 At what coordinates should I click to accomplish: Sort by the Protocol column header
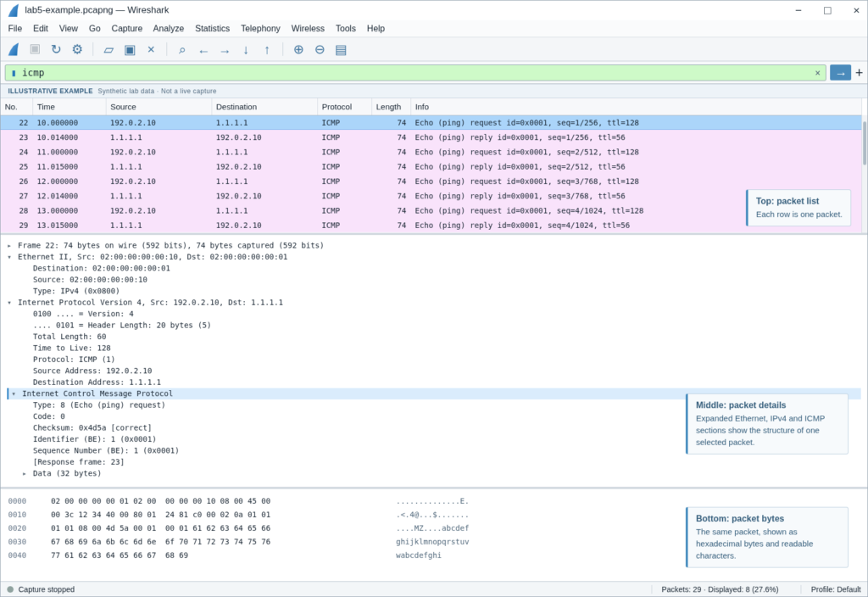click(x=344, y=107)
